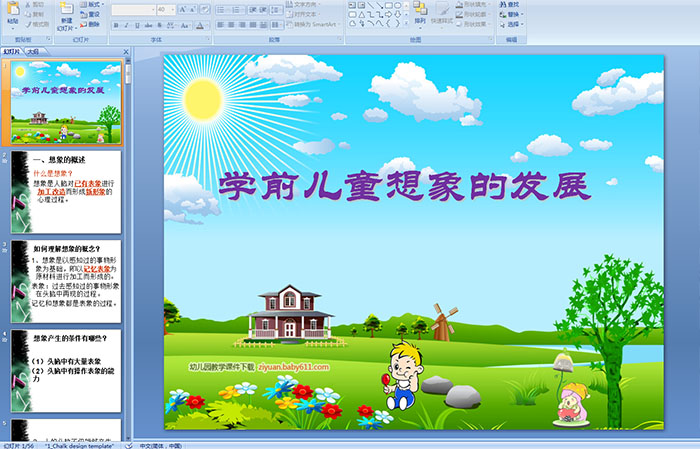The image size is (700, 449).
Task: Open the Paragraph (段落) group dialog launcher
Action: coord(340,39)
